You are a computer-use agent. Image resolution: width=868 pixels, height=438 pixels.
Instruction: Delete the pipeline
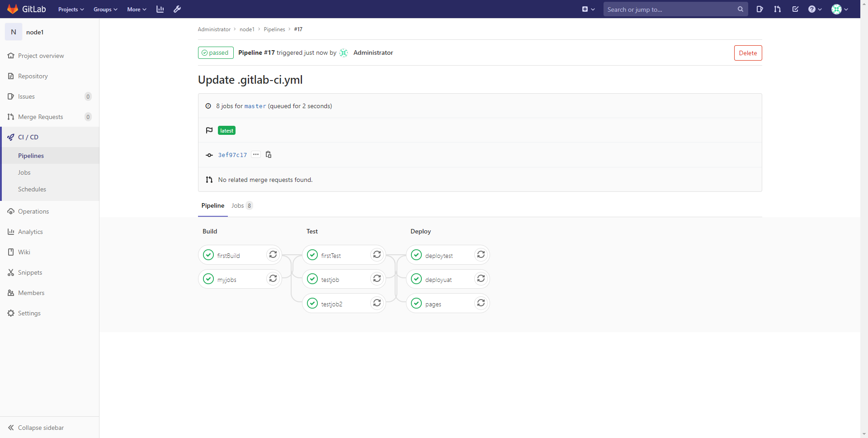748,53
